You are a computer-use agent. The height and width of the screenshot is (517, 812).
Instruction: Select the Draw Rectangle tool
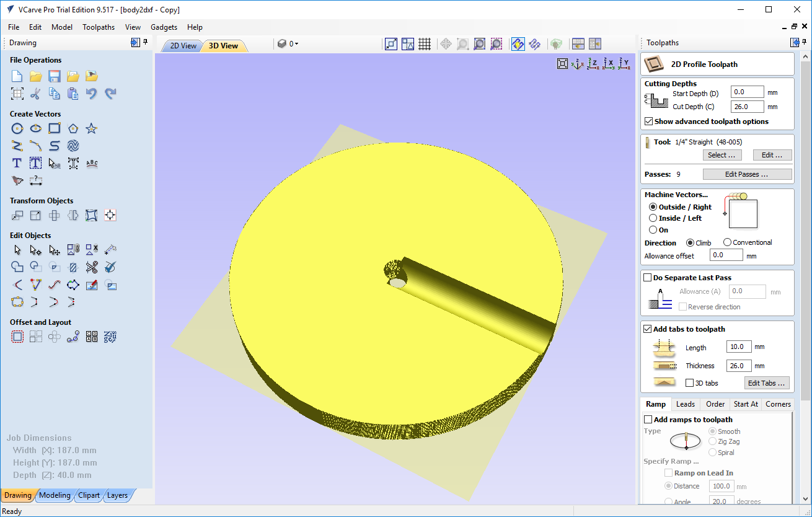click(x=55, y=128)
